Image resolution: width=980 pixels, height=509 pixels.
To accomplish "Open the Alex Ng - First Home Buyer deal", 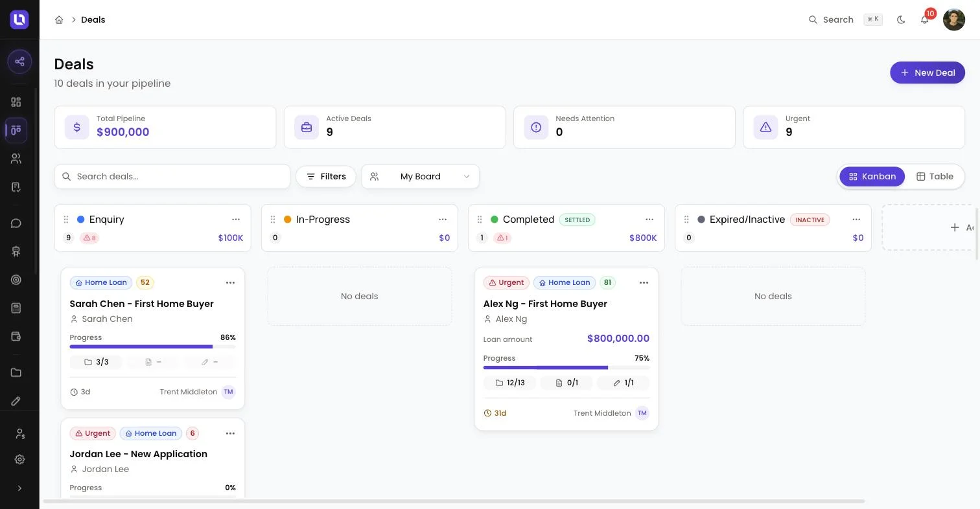I will 545,304.
